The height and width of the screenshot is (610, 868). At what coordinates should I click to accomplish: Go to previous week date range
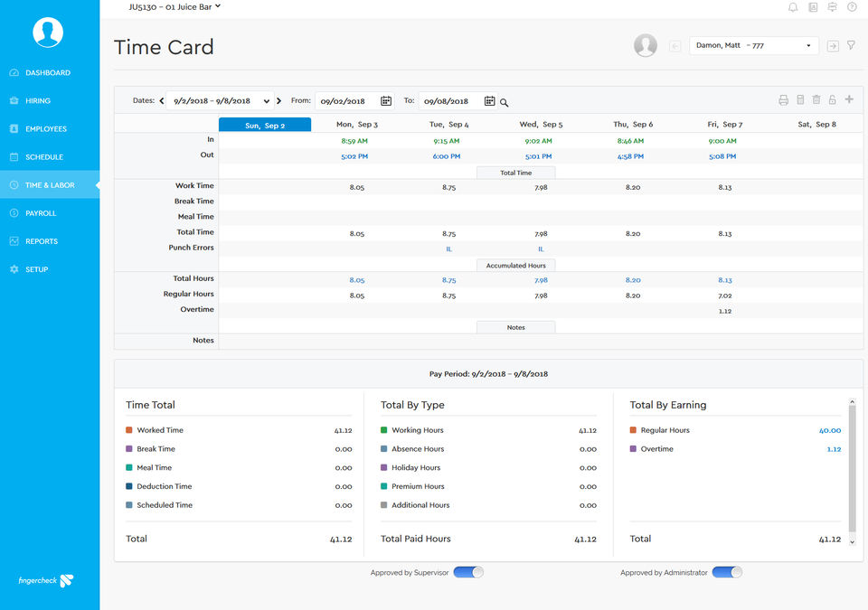click(162, 100)
